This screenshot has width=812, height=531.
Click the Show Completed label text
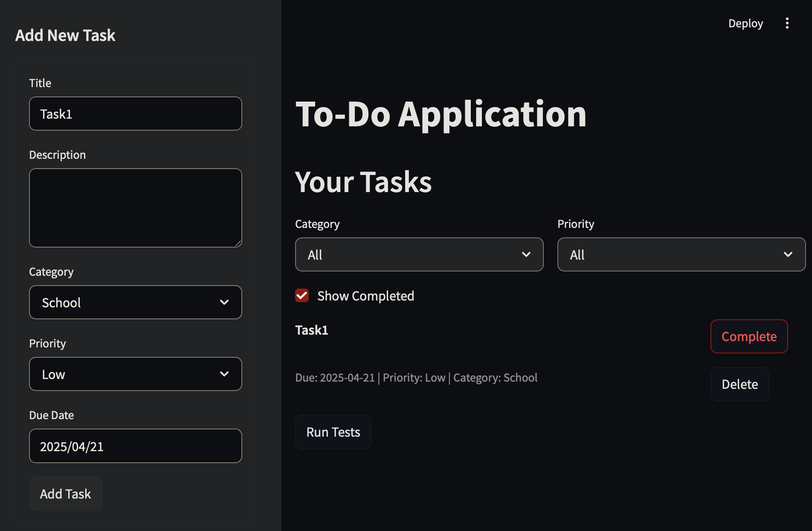pos(365,296)
